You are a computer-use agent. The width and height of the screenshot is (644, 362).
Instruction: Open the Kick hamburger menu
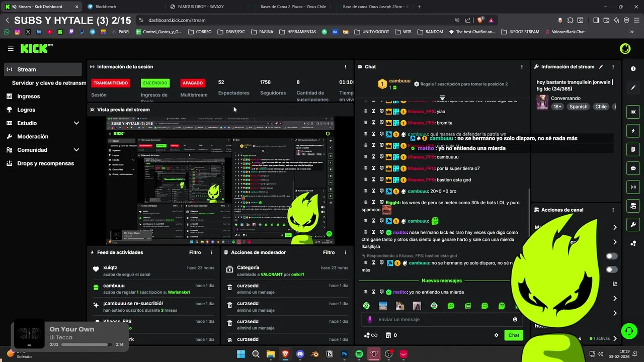point(11,49)
